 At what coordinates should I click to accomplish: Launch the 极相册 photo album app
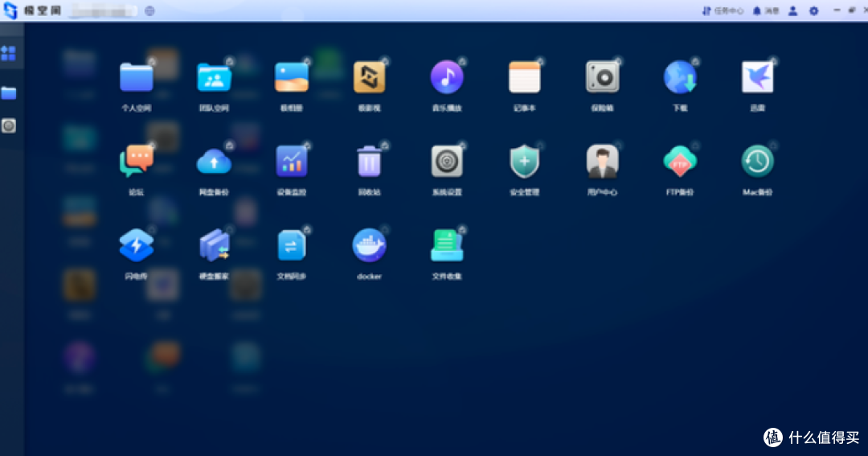click(x=292, y=77)
